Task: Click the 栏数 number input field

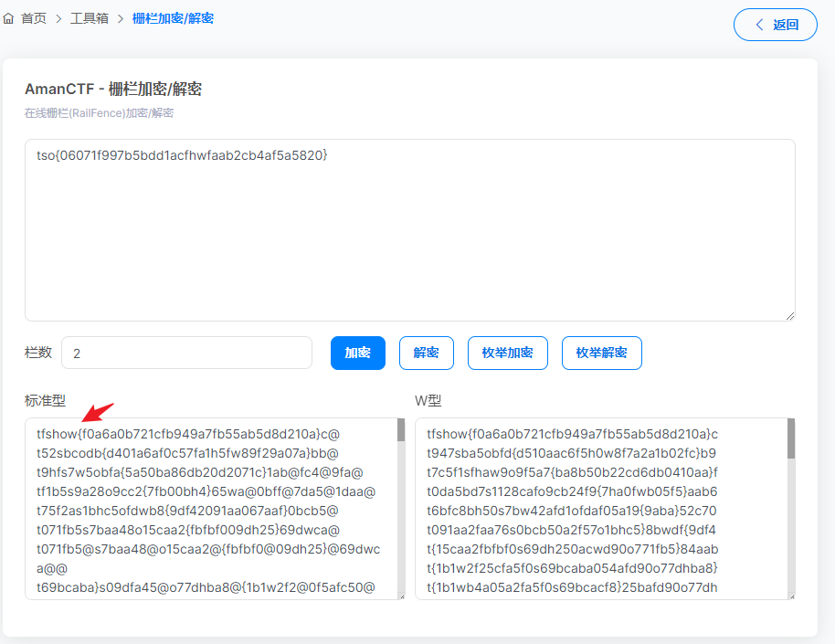Action: [x=186, y=353]
